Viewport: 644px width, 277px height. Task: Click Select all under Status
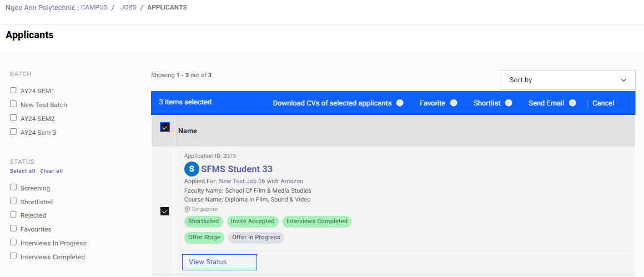point(22,171)
